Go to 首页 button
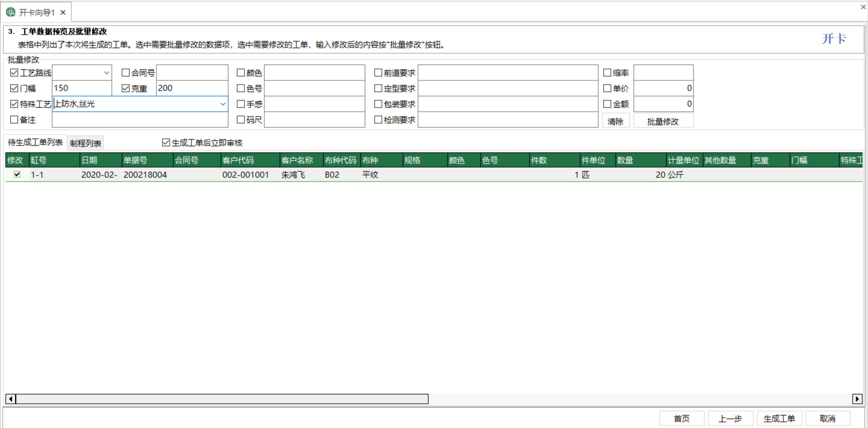 point(682,418)
